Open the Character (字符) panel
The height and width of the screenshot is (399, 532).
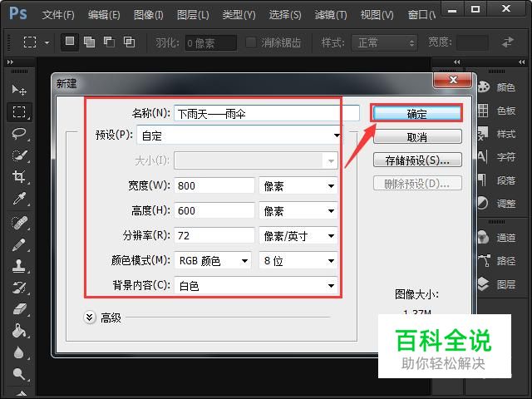pos(497,157)
